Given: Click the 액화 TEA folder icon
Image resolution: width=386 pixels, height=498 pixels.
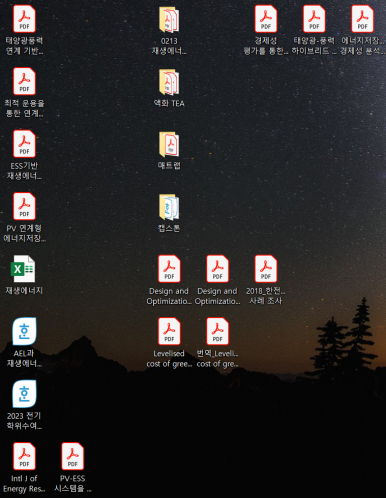Looking at the screenshot, I should (169, 82).
